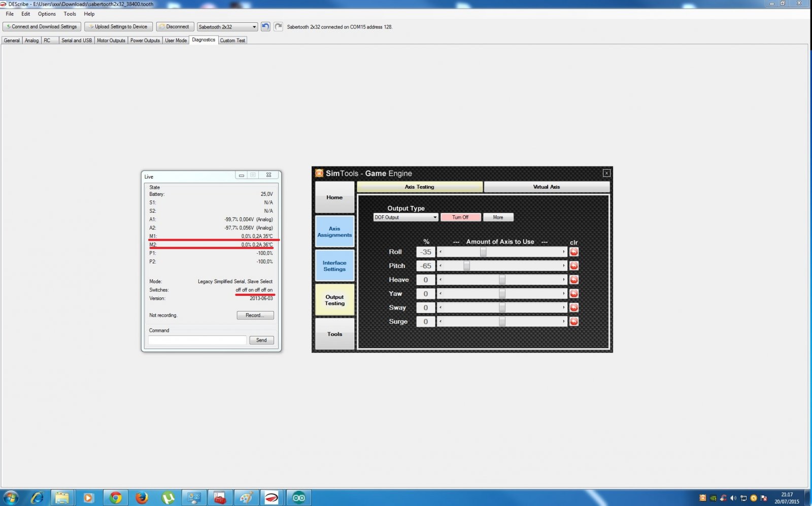Open Interface Settings in SimTools
The height and width of the screenshot is (506, 812).
point(334,266)
